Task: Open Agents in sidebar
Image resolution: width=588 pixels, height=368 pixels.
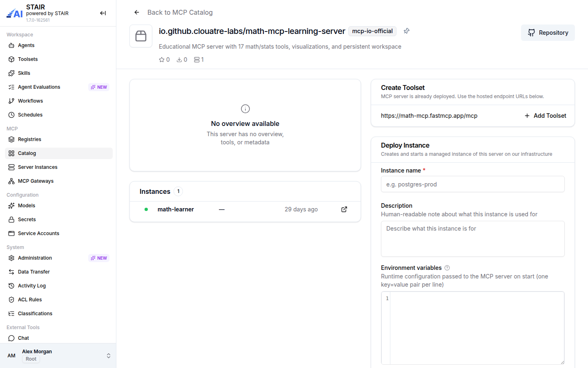Action: click(59, 45)
